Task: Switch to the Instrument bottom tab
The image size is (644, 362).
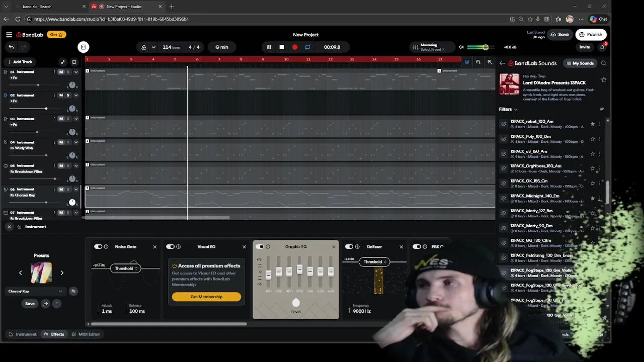Action: pyautogui.click(x=23, y=334)
